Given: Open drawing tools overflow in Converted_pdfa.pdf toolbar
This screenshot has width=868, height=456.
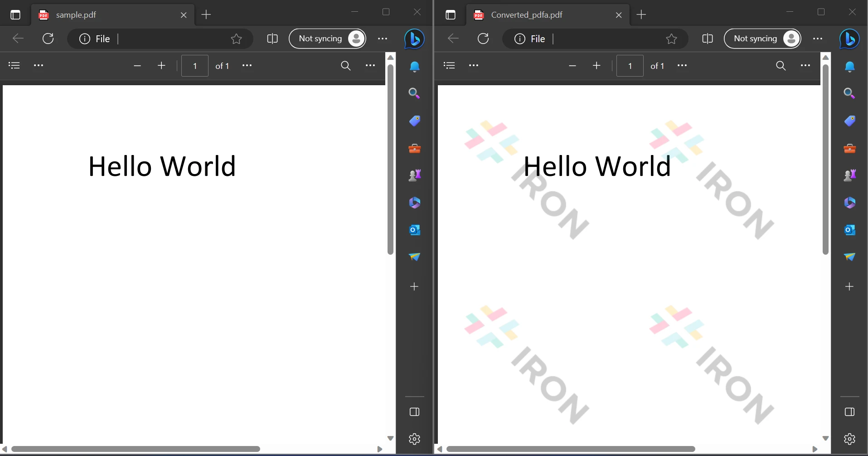Looking at the screenshot, I should coord(474,65).
